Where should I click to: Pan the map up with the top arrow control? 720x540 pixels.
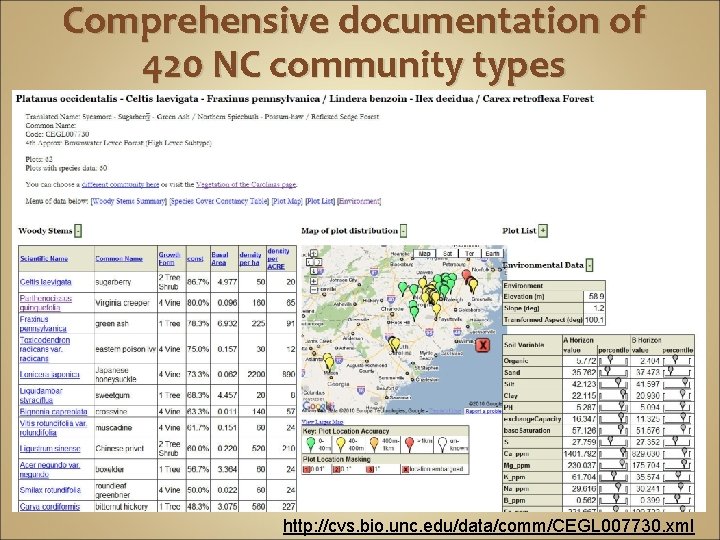314,253
